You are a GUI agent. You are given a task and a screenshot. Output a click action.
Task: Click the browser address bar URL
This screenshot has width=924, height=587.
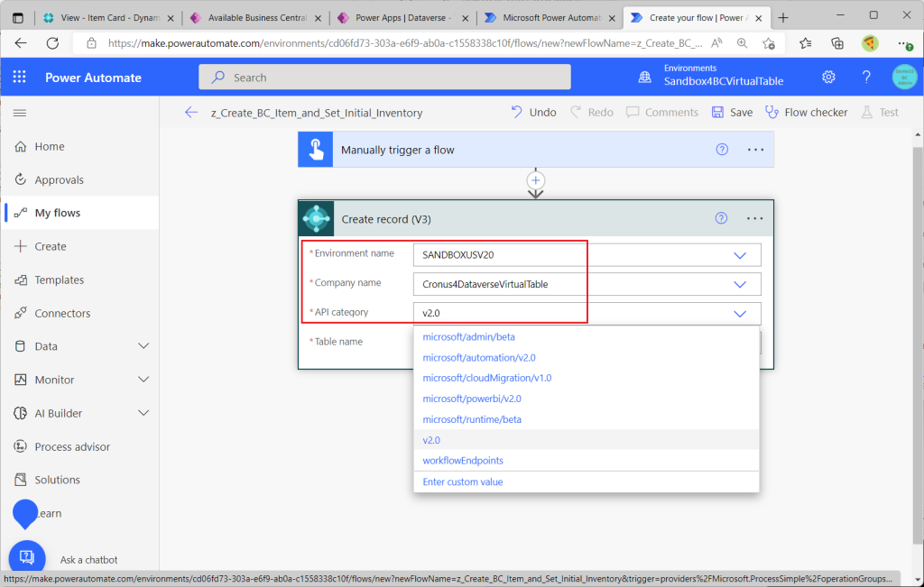tap(405, 43)
